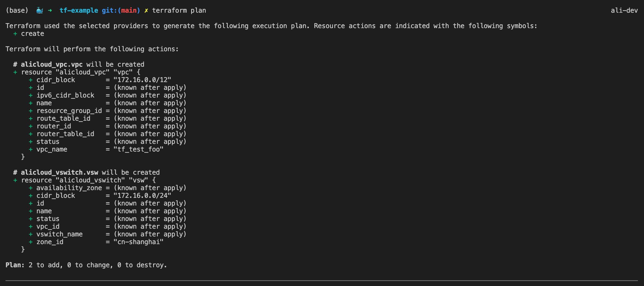Click the whale emoji icon in prompt

[x=40, y=10]
